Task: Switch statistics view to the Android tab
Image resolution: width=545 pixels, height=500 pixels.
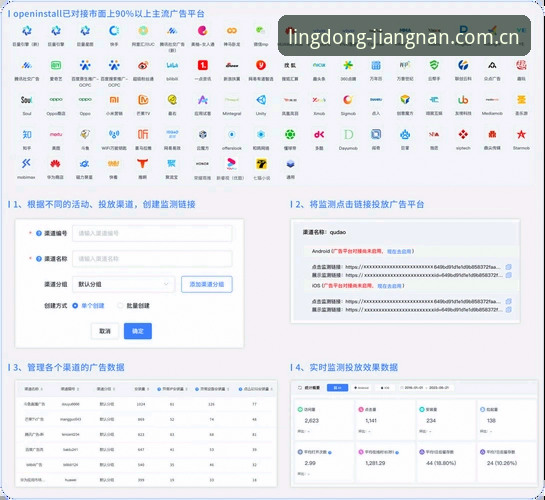Action: point(362,388)
